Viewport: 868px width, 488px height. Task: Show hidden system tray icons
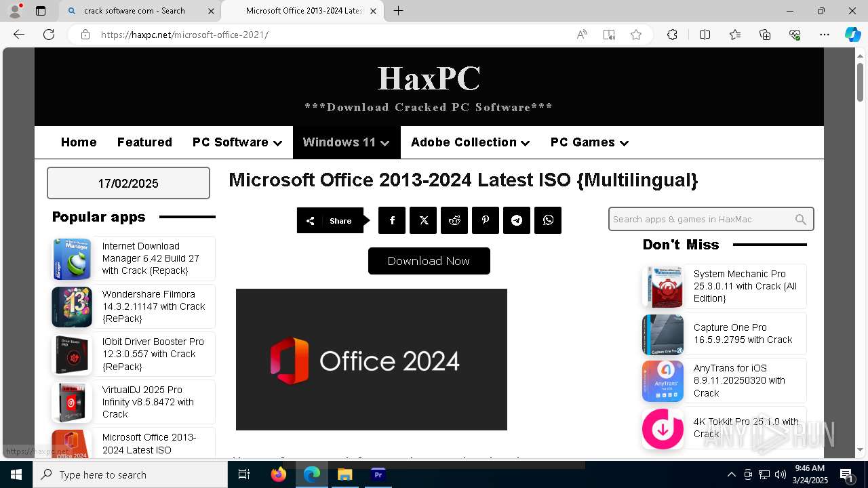pos(731,474)
